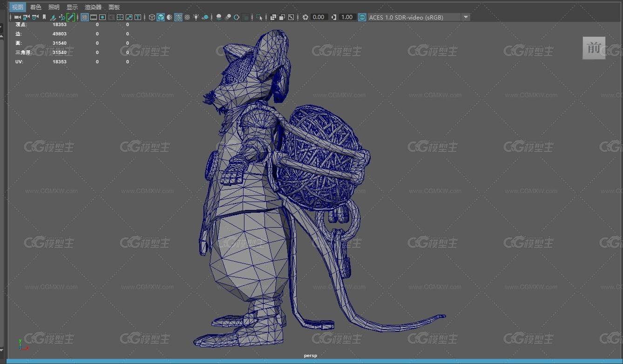Toggle the safe title (T) icon
Image resolution: width=623 pixels, height=364 pixels.
click(x=138, y=17)
